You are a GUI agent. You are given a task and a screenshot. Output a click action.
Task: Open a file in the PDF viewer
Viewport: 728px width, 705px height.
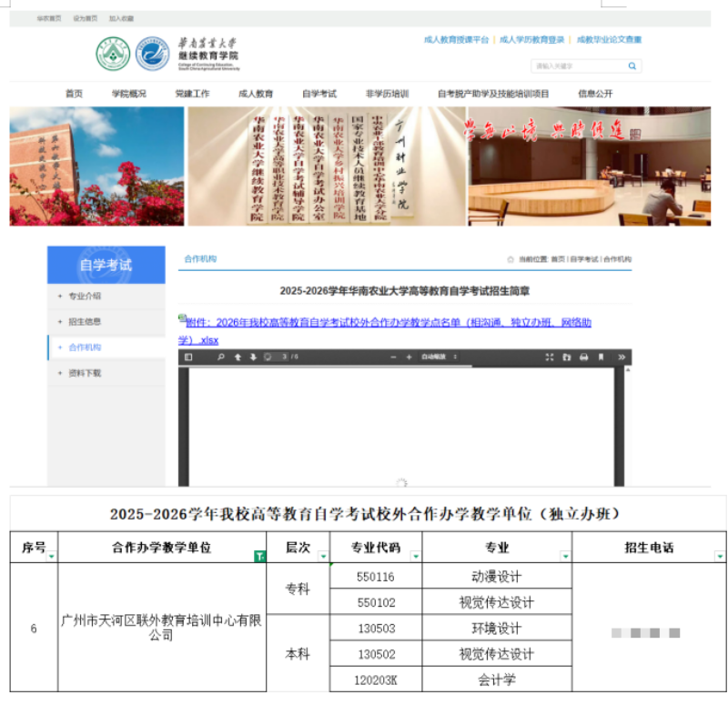coord(566,357)
